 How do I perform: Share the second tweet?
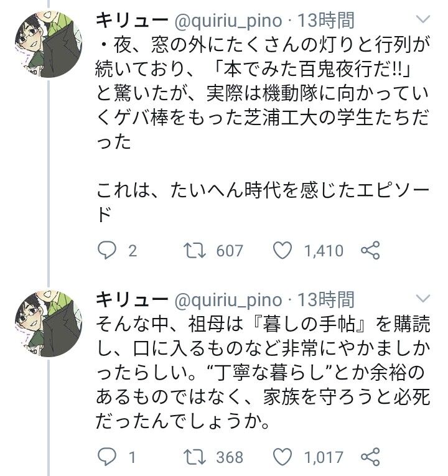click(x=370, y=457)
